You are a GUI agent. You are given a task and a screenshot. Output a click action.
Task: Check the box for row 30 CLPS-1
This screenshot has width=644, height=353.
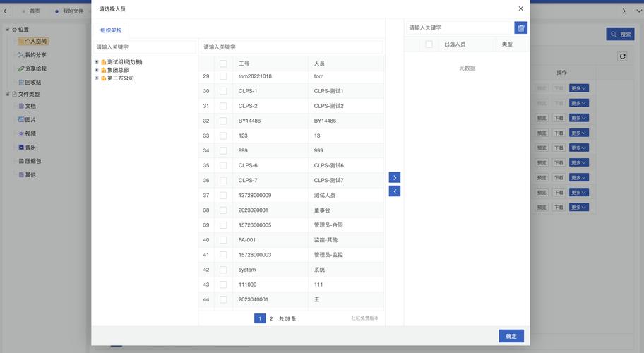(x=223, y=91)
